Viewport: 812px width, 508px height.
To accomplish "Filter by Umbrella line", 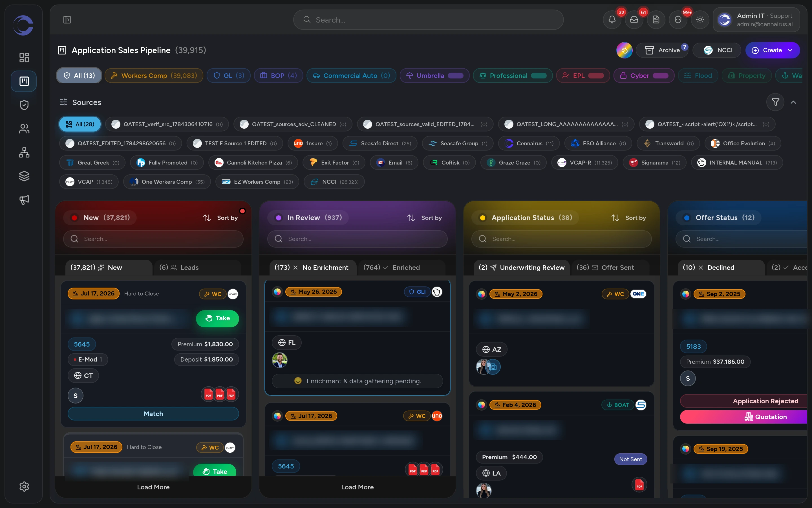I will tap(434, 76).
